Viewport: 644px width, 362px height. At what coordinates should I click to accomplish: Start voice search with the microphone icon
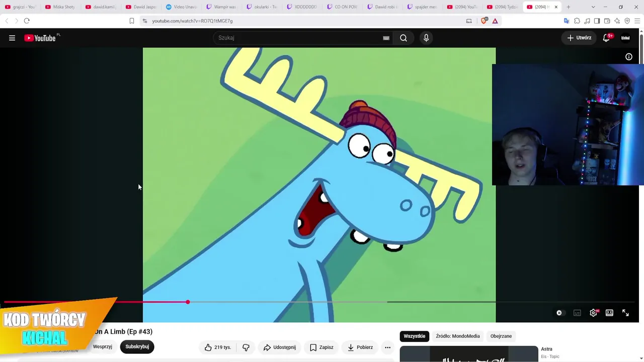coord(426,38)
